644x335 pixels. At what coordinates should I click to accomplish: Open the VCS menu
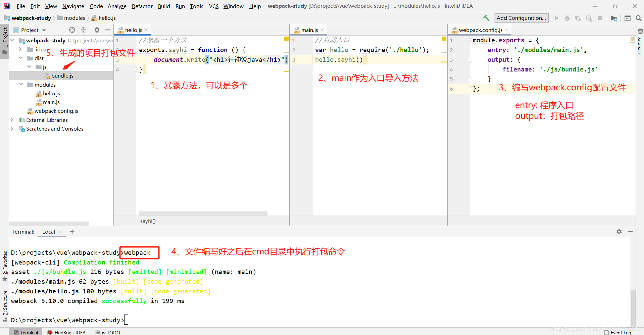(x=214, y=6)
